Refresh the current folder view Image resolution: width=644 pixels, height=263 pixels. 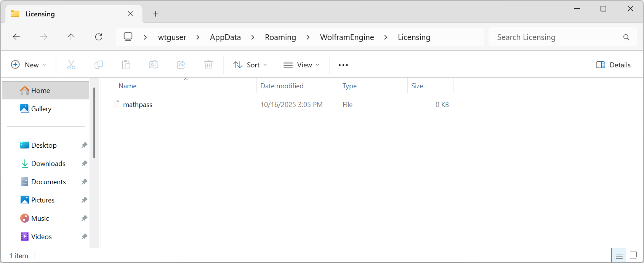point(99,37)
